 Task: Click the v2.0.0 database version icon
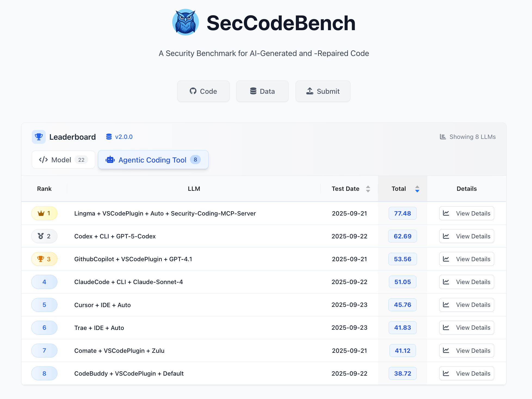point(109,137)
